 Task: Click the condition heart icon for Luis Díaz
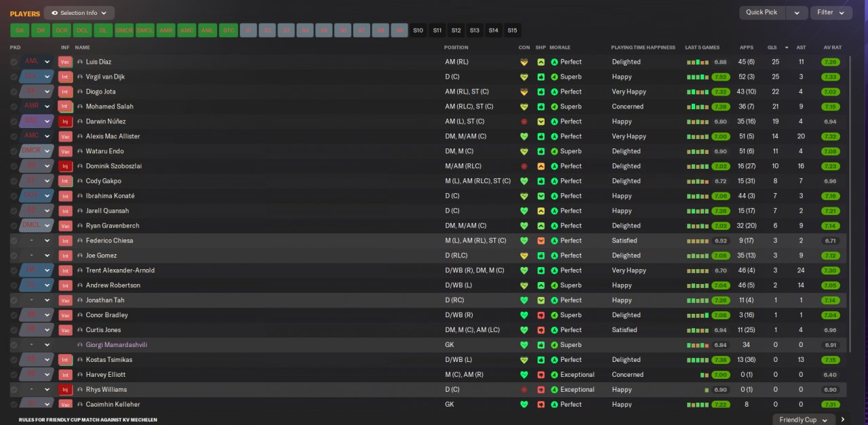[x=524, y=62]
